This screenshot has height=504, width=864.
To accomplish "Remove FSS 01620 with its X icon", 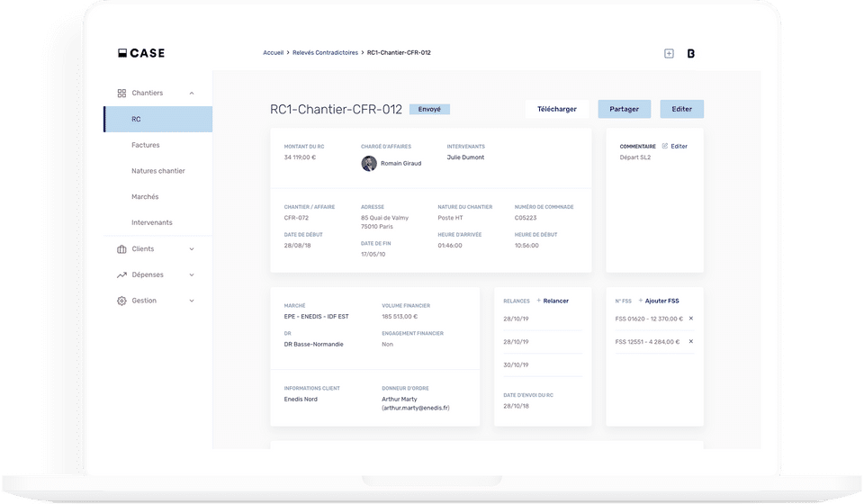I will coord(691,319).
